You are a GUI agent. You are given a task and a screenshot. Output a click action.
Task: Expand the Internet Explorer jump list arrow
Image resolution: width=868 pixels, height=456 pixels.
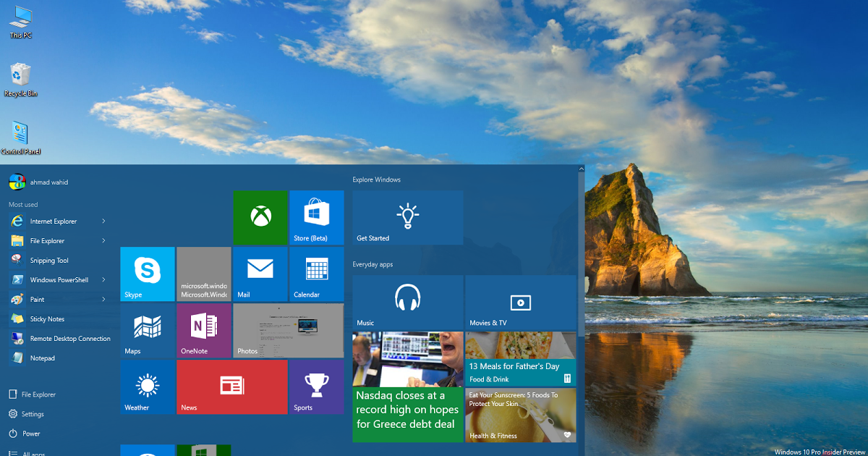(103, 221)
